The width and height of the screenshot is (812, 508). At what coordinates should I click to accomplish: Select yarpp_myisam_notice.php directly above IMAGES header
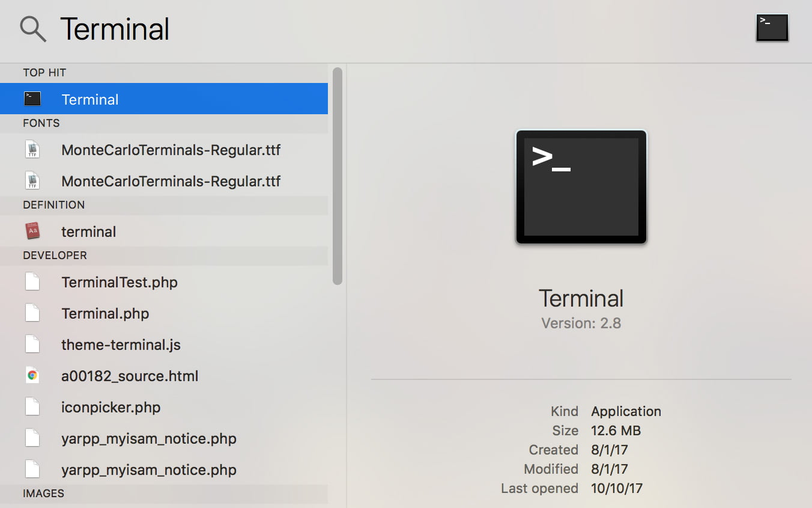(x=164, y=470)
